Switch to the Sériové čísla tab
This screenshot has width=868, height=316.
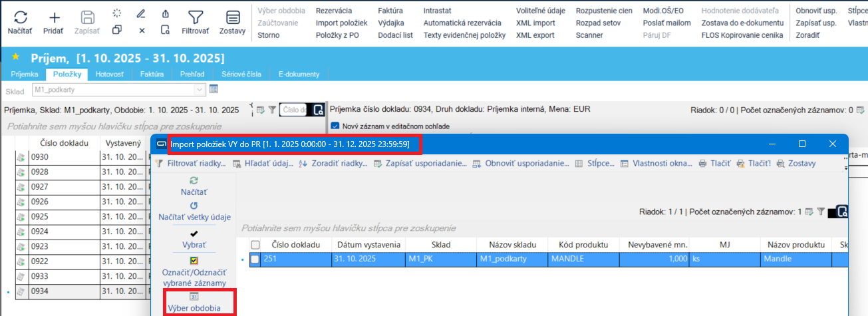click(244, 74)
